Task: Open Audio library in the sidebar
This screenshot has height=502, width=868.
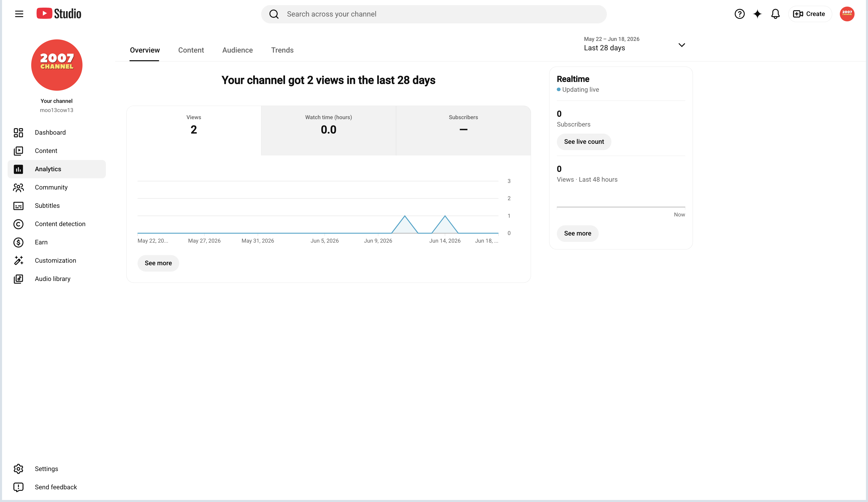Action: pos(57,279)
